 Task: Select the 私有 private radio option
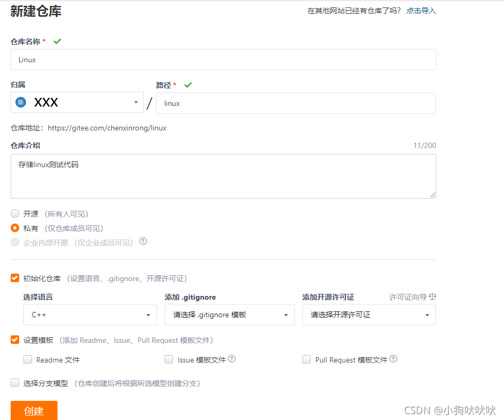[x=15, y=228]
